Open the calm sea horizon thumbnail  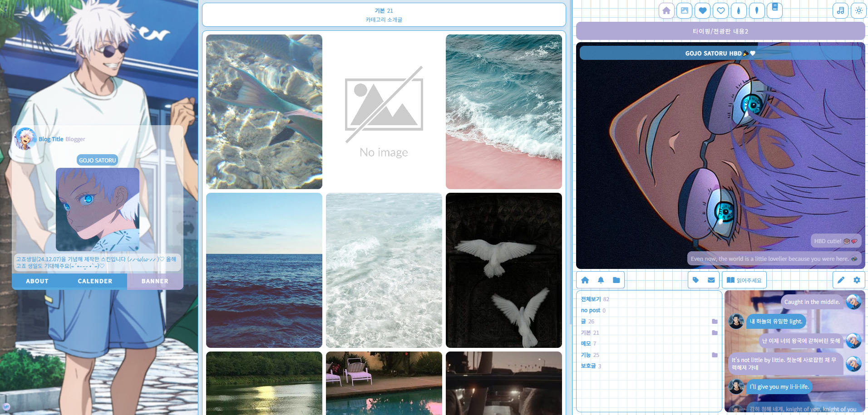tap(264, 270)
